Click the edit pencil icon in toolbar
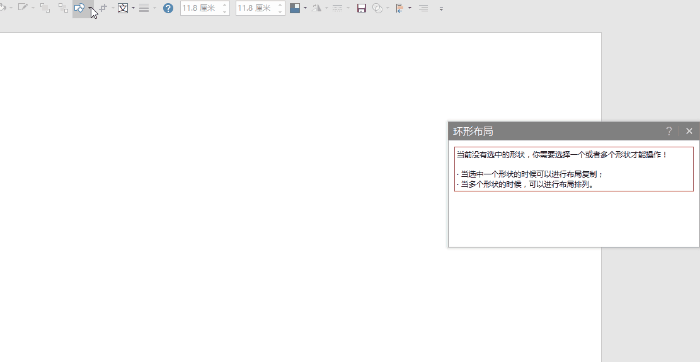This screenshot has height=362, width=700. [x=22, y=8]
